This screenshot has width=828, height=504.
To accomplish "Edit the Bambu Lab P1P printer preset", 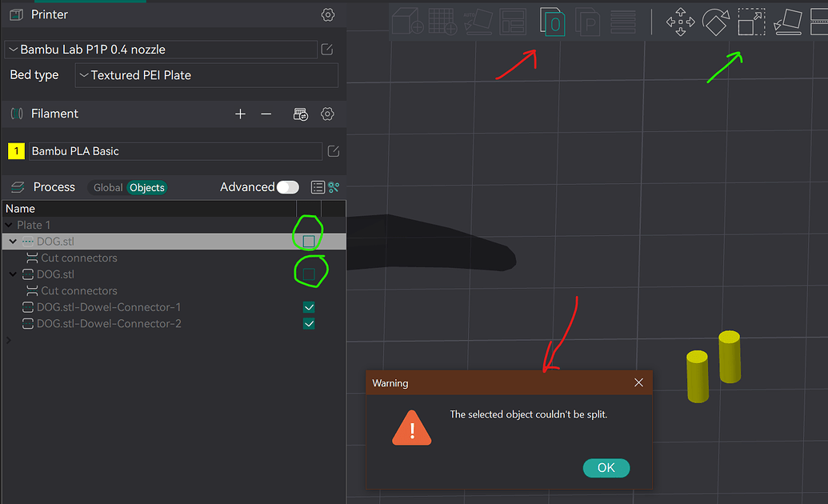I will 327,50.
